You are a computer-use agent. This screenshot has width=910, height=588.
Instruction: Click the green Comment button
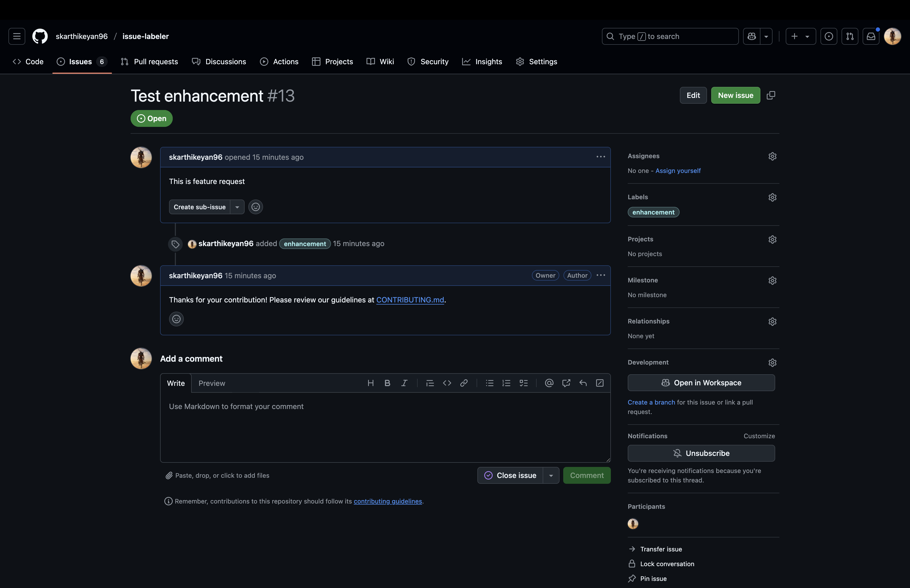tap(587, 475)
